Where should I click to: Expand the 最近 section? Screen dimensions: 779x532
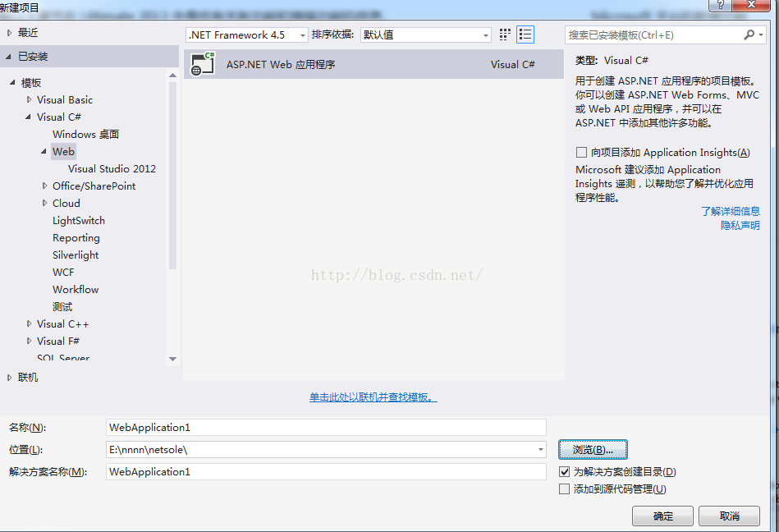click(9, 33)
